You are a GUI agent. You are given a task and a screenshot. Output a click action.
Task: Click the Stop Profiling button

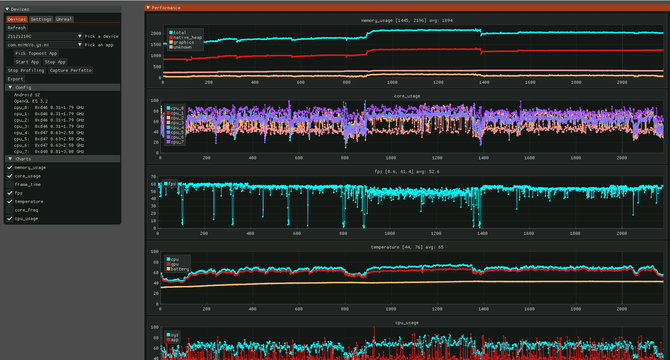[26, 70]
